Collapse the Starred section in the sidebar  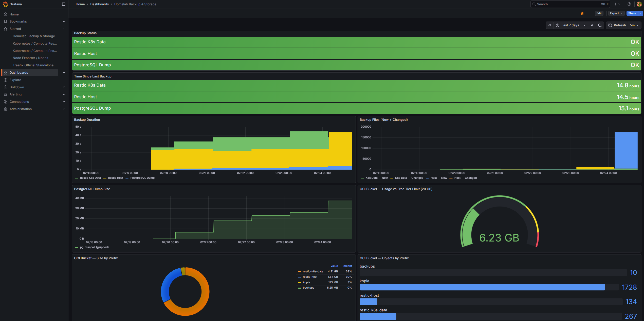point(64,29)
